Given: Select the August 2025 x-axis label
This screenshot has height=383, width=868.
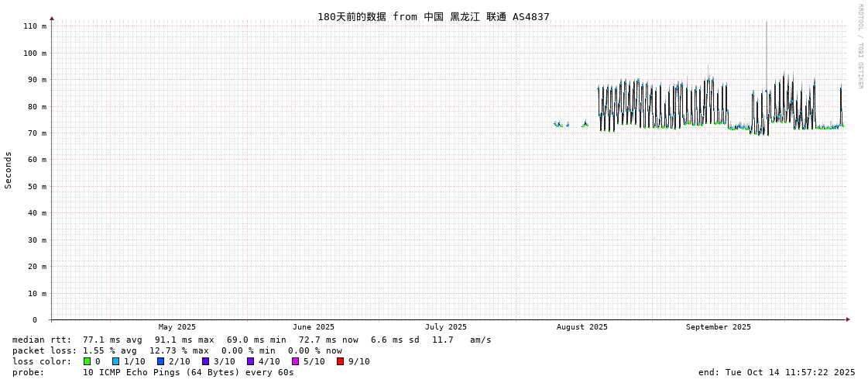Looking at the screenshot, I should (582, 327).
